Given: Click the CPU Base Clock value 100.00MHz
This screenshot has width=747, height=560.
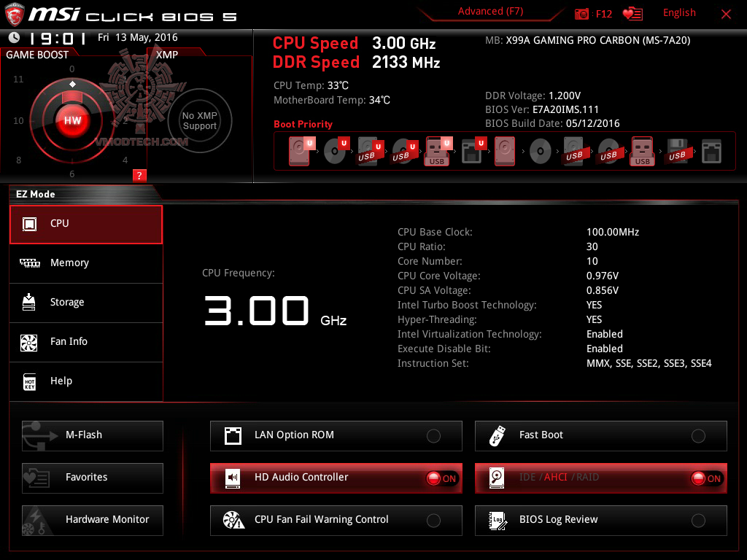Looking at the screenshot, I should coord(613,233).
